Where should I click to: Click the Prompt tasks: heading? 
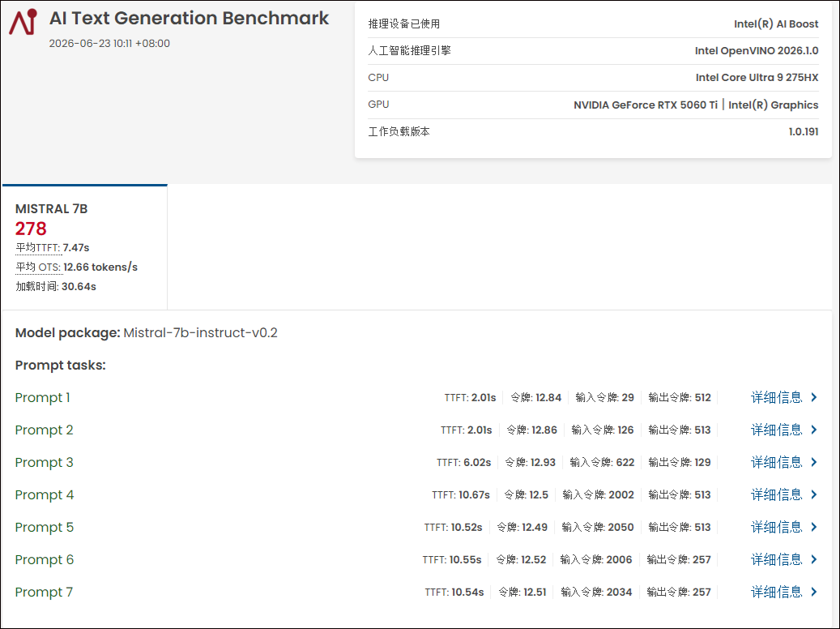[x=61, y=366]
